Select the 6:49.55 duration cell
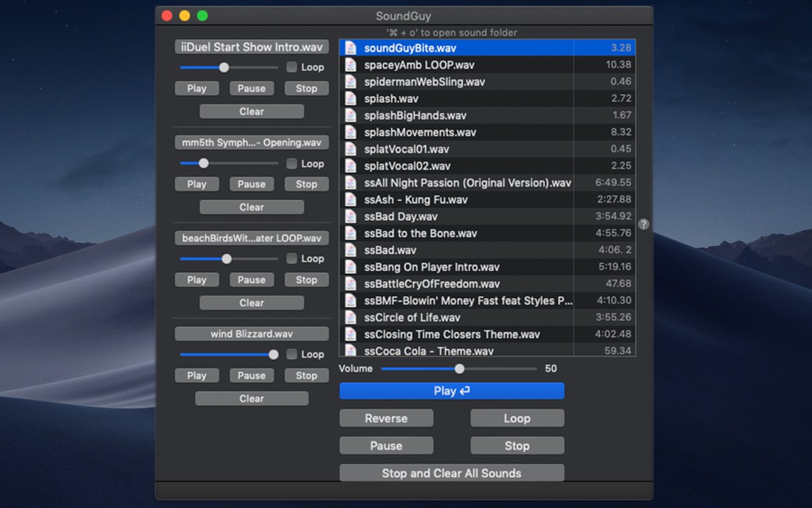Viewport: 812px width, 508px height. (x=614, y=183)
